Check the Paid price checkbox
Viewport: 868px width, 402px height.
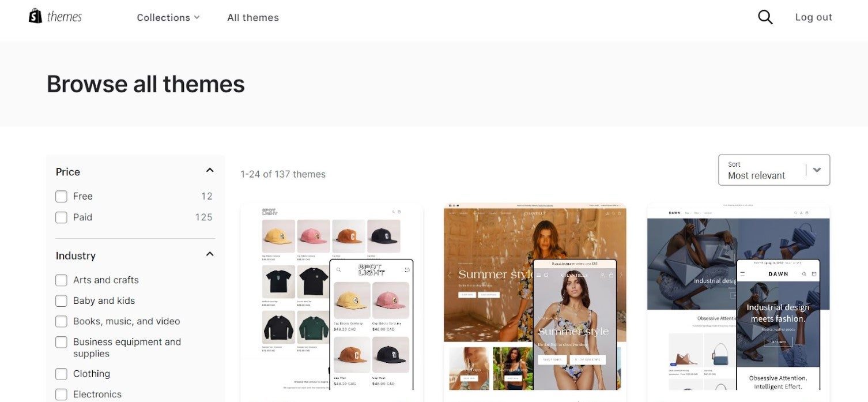point(61,217)
